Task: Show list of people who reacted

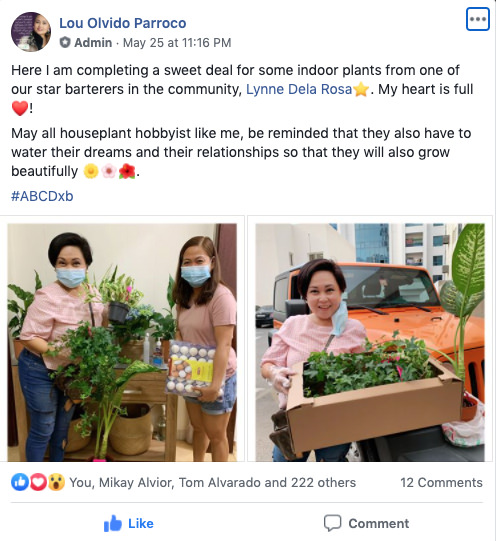Action: point(212,482)
